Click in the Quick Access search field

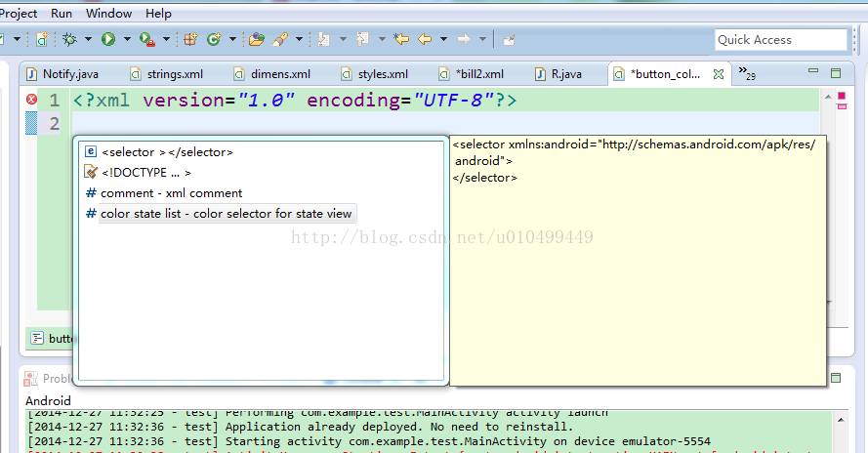(x=780, y=40)
